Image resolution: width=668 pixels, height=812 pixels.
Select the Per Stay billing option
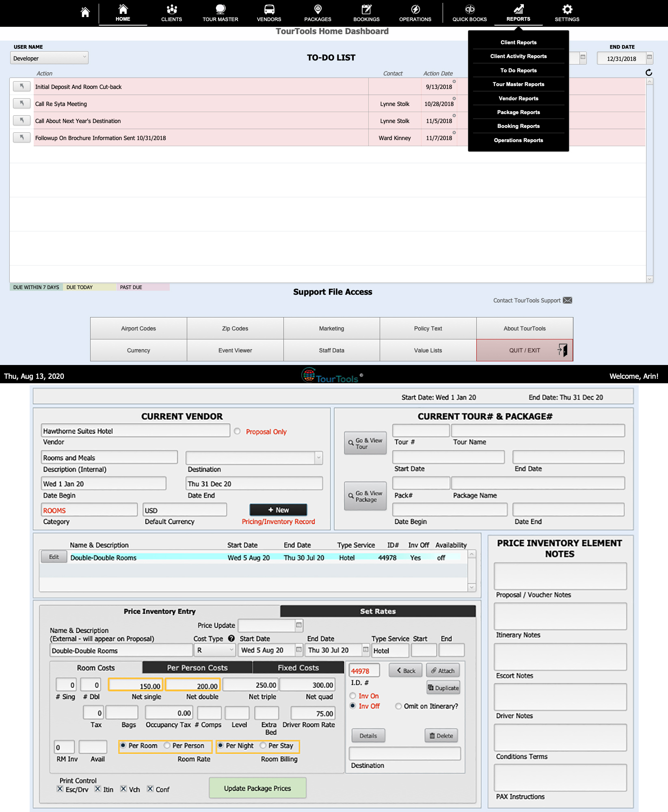[263, 745]
